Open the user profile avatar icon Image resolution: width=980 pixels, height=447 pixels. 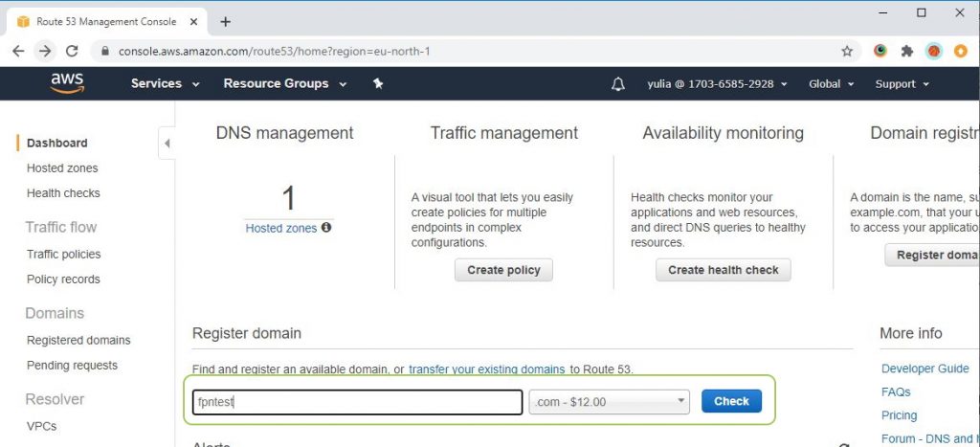coord(934,52)
